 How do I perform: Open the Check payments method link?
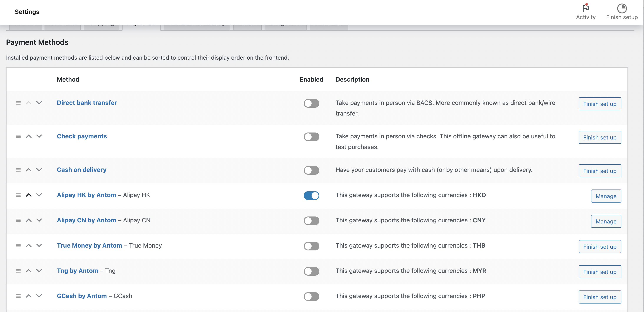pos(82,136)
